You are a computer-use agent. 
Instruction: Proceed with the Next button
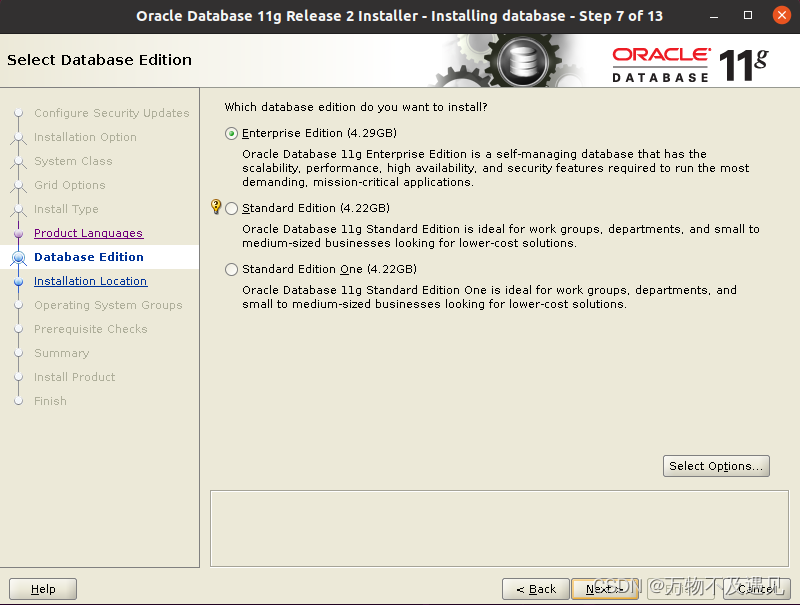(x=605, y=589)
